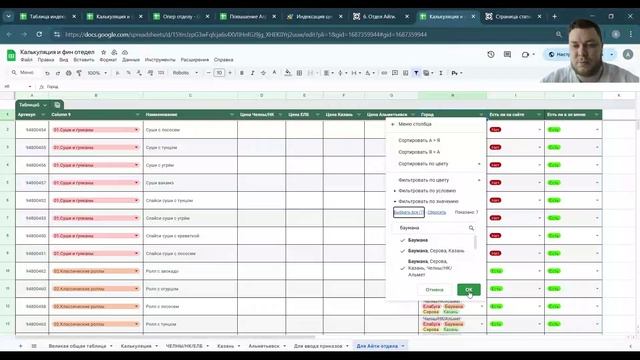Open Roboto font dropdown

click(185, 73)
